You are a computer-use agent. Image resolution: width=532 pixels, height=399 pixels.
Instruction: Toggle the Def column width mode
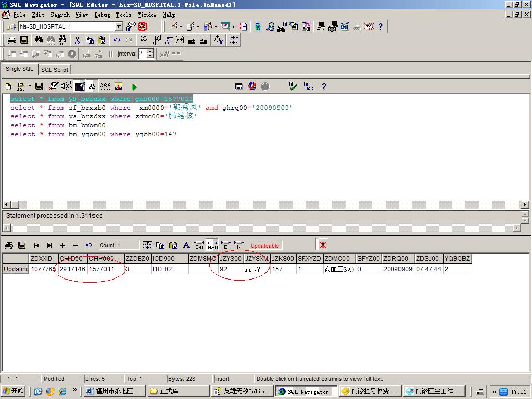pos(199,245)
